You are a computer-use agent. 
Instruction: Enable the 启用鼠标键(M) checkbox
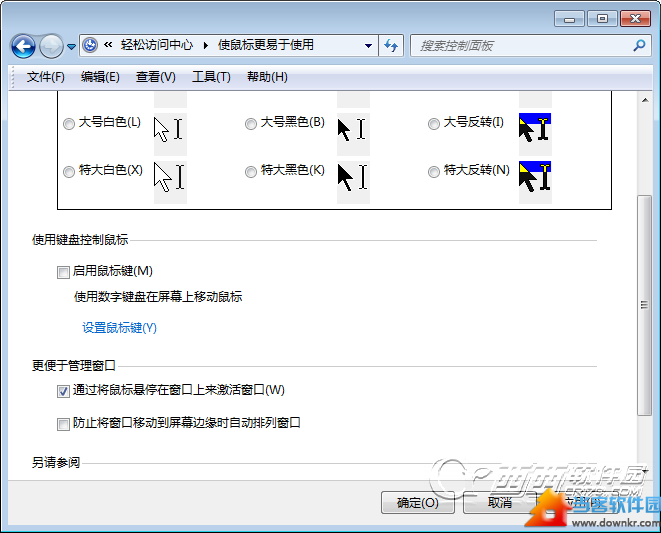(x=63, y=272)
